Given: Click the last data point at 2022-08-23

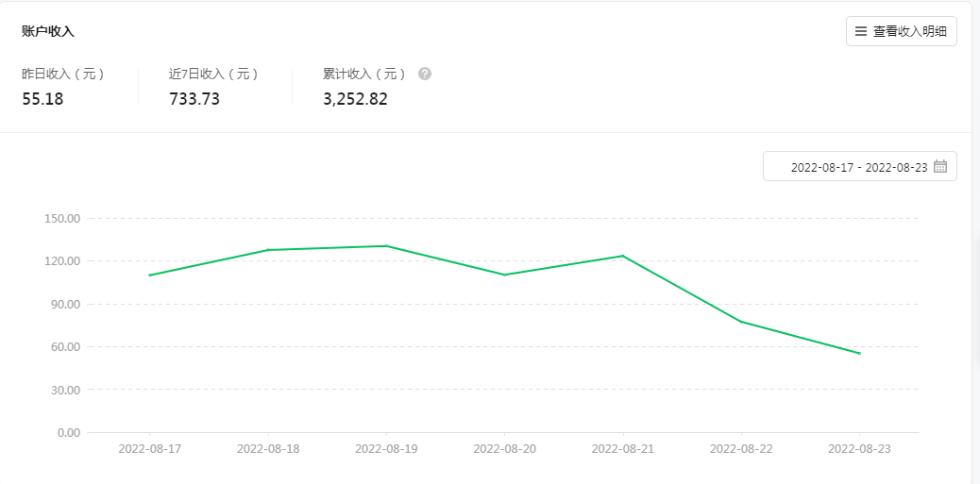Looking at the screenshot, I should click(859, 354).
